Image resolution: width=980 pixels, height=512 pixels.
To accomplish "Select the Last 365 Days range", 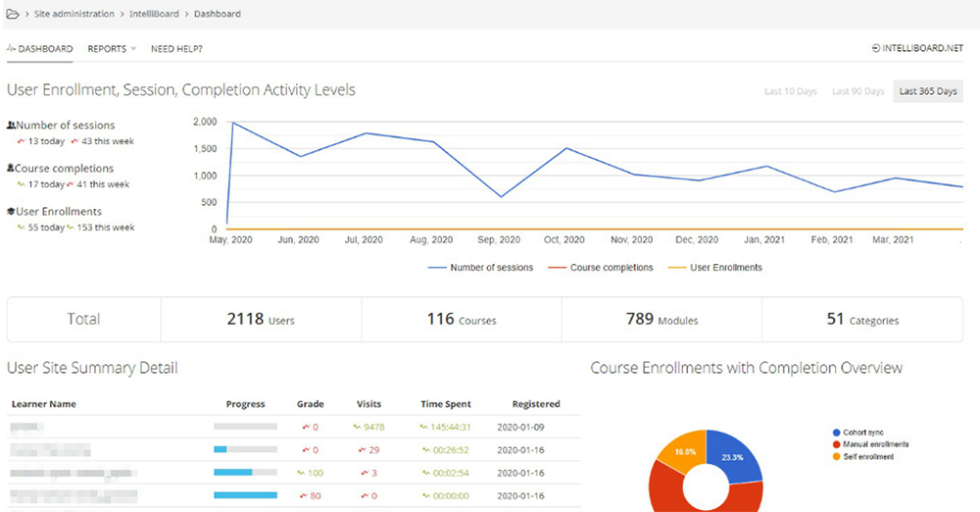I will coord(928,91).
